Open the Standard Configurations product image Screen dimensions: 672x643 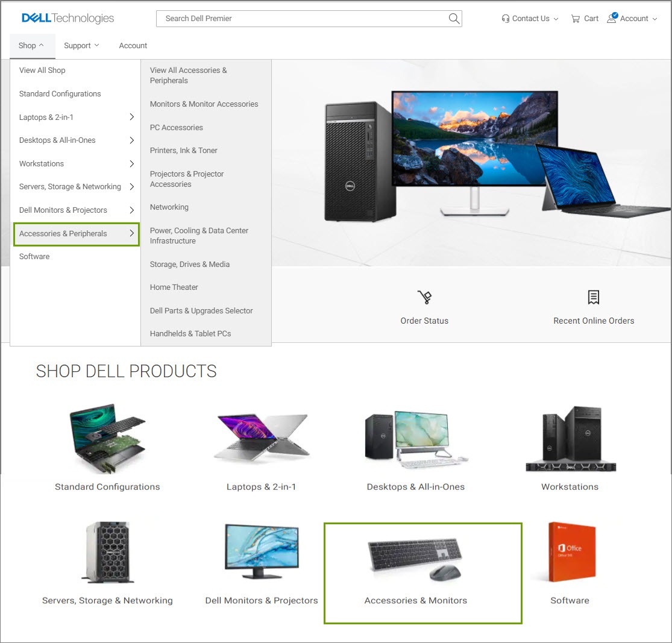pos(107,438)
